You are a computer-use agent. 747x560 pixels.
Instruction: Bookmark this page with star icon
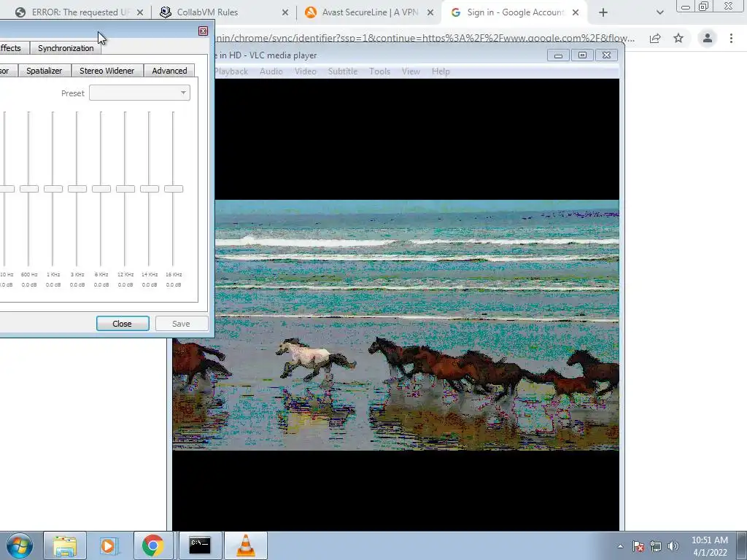(678, 38)
